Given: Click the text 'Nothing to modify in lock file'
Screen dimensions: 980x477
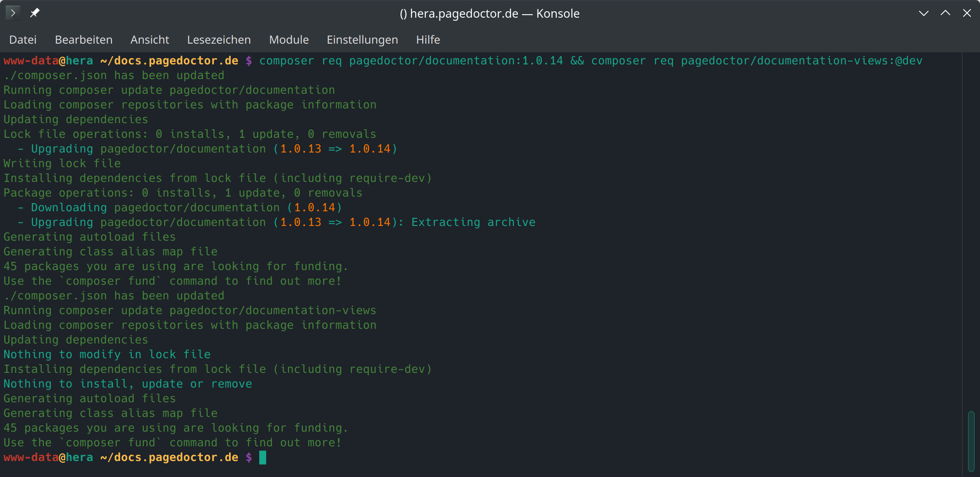Looking at the screenshot, I should (107, 354).
